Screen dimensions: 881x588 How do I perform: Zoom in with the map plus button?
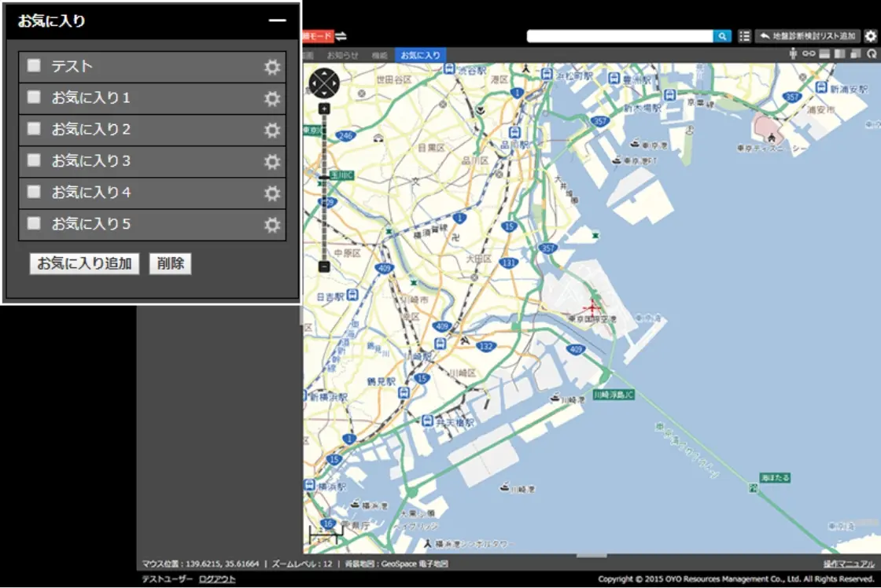tap(324, 108)
